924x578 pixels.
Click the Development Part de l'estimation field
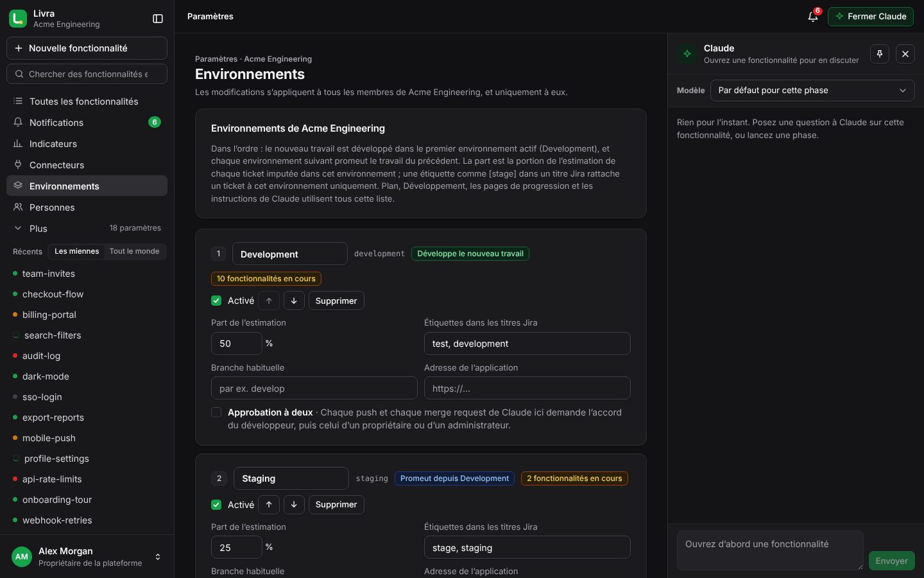(x=237, y=344)
